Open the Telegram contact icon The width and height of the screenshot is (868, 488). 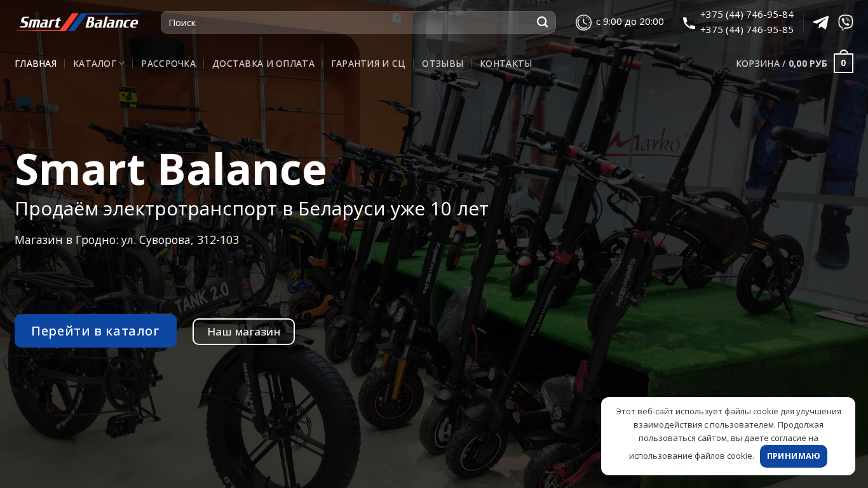(x=820, y=22)
